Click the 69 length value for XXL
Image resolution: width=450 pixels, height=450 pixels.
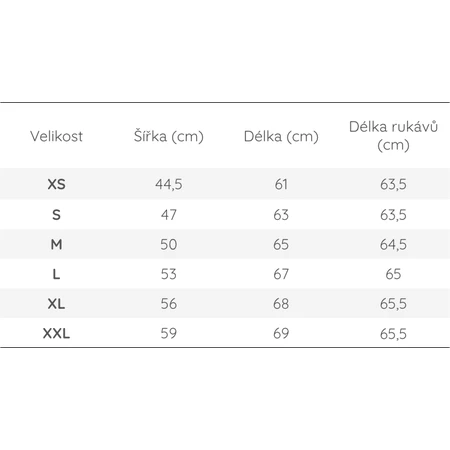[281, 333]
